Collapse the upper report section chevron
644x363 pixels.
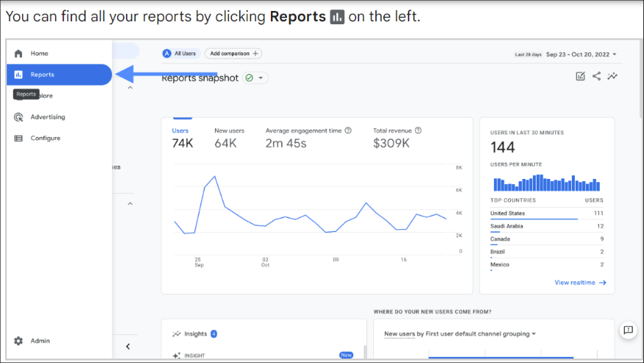pos(130,88)
